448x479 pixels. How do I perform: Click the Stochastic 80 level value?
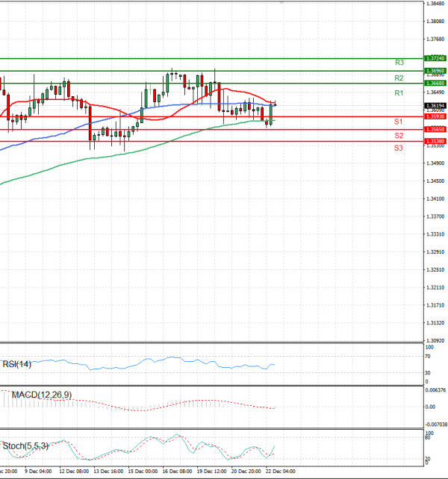(x=428, y=438)
